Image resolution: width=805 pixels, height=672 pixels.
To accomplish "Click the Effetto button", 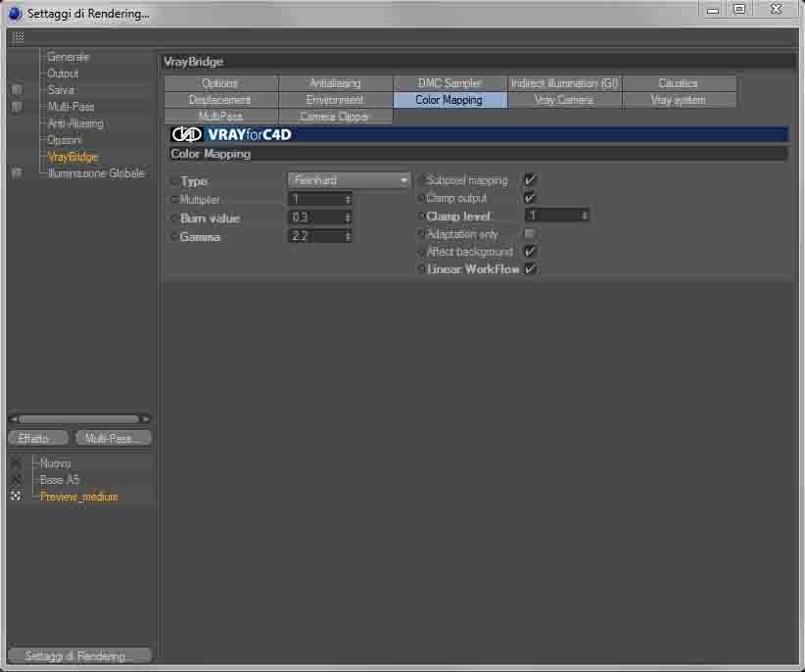I will coord(38,438).
